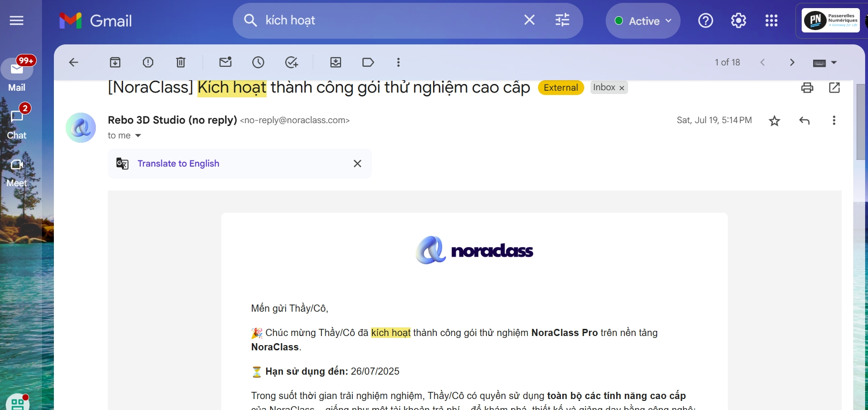868x410 pixels.
Task: Show search options filter icon
Action: tap(562, 20)
